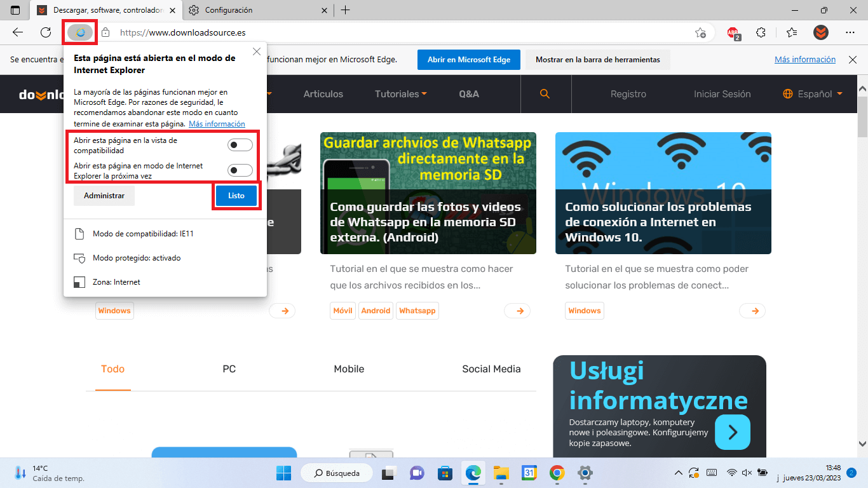The image size is (868, 488).
Task: Open Microsoft Store from the taskbar
Action: 445,473
